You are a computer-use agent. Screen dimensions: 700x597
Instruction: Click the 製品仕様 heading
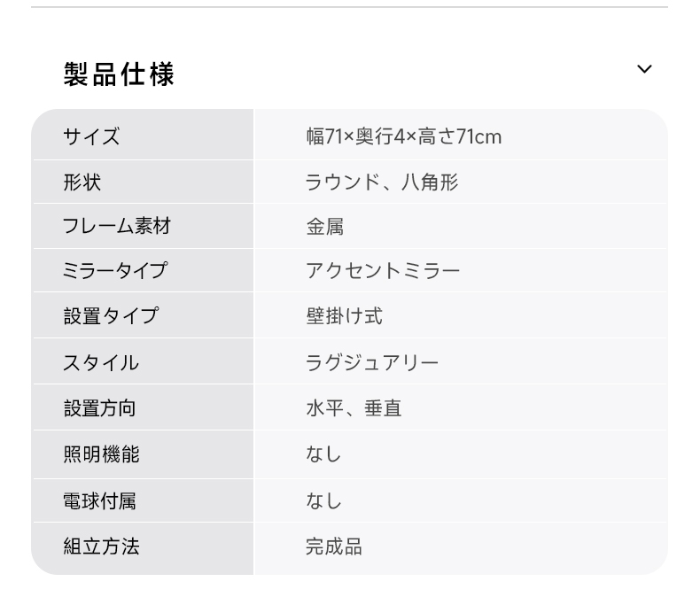[x=119, y=74]
